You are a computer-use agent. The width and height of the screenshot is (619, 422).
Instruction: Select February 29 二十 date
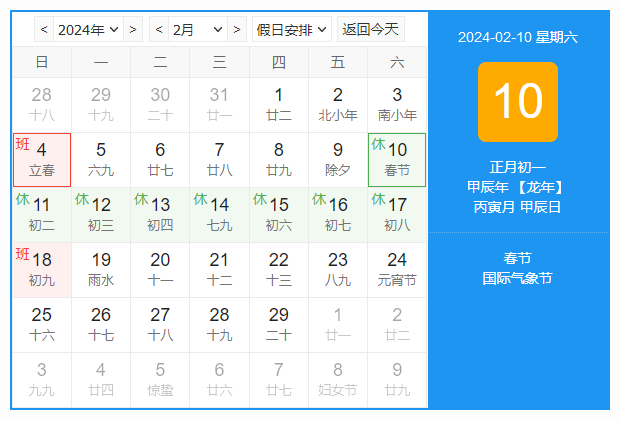coord(279,325)
